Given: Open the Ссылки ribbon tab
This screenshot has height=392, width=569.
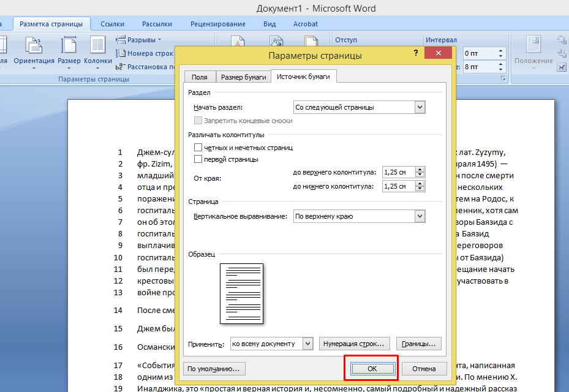Looking at the screenshot, I should pos(113,24).
